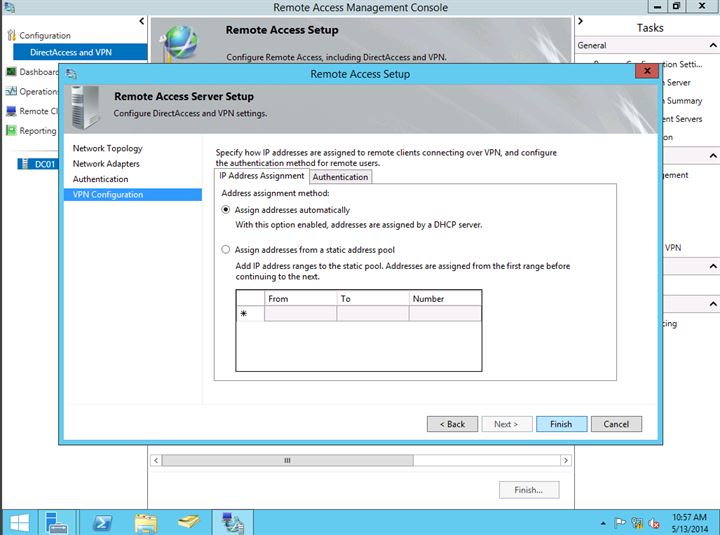Select Assign addresses automatically radio button
The height and width of the screenshot is (535, 720).
click(225, 210)
